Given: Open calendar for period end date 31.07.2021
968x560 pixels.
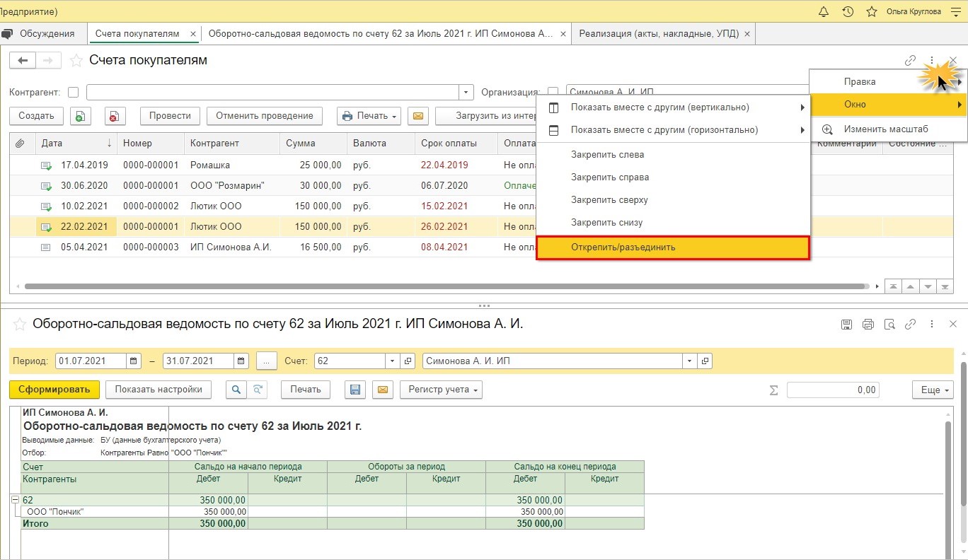Looking at the screenshot, I should coord(241,361).
